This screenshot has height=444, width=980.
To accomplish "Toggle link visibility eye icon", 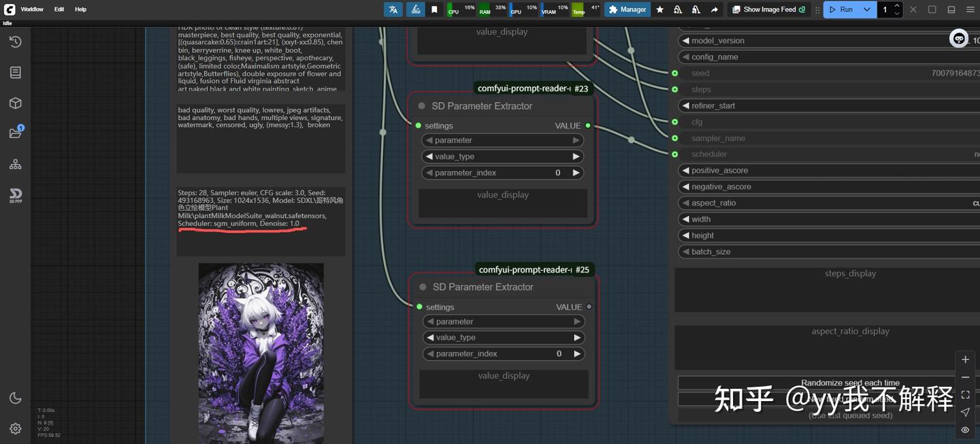I will 965,430.
